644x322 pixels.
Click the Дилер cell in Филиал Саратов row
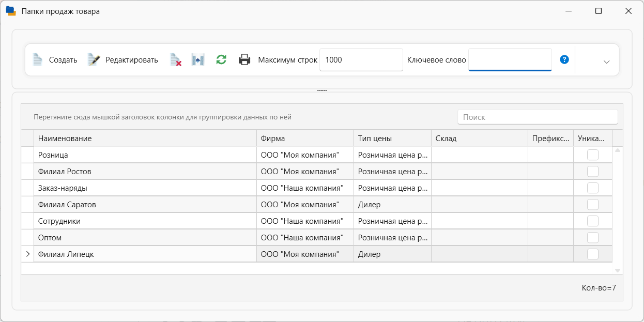click(x=392, y=205)
